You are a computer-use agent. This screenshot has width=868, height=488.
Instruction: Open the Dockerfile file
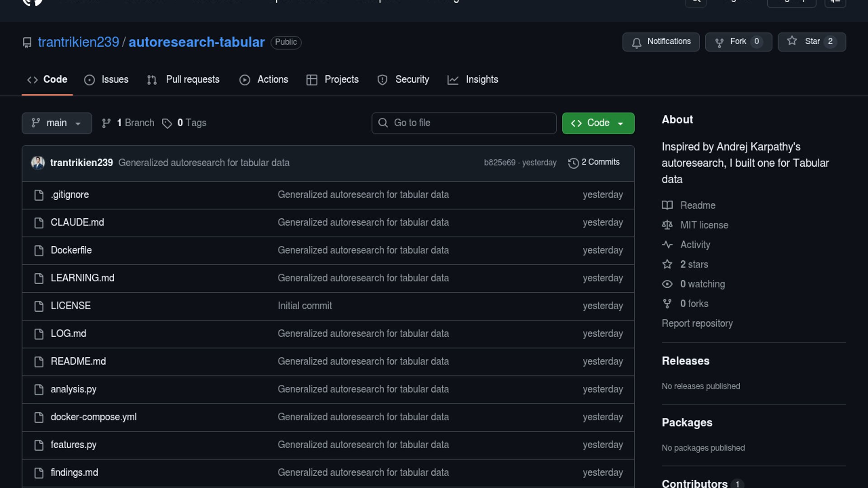tap(71, 250)
